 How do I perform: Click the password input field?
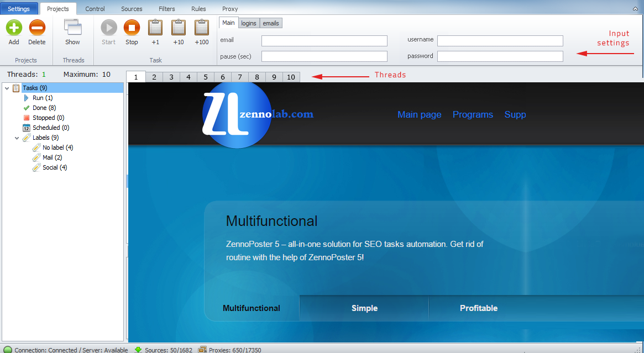[500, 56]
